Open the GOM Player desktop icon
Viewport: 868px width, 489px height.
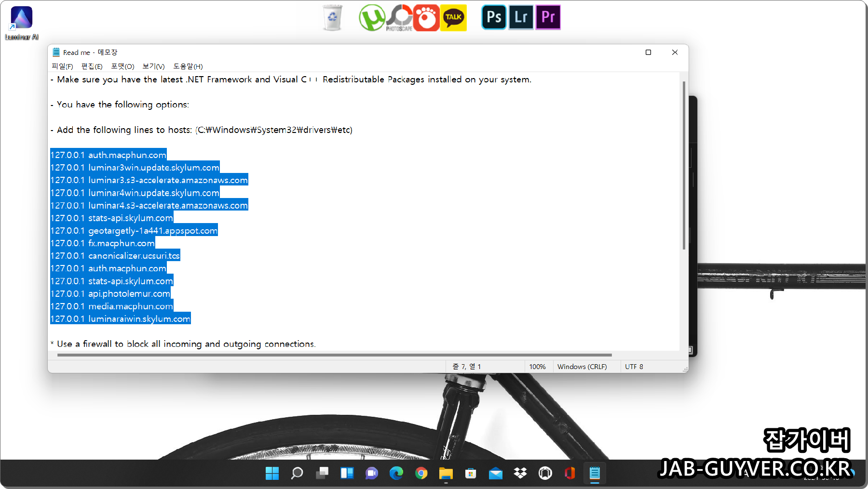coord(426,18)
